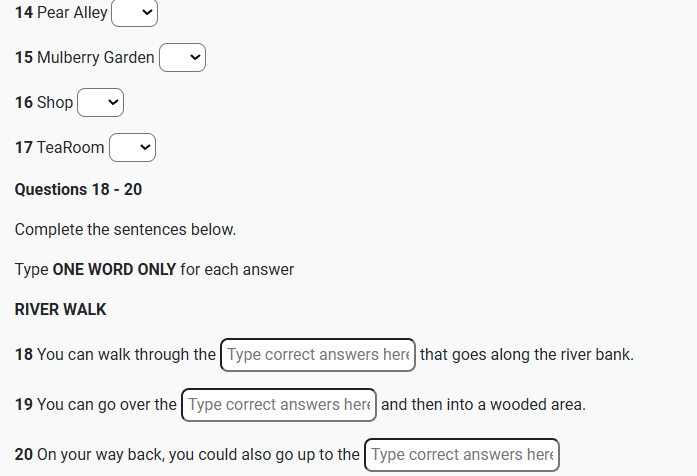Click the question 18 answer field
The image size is (697, 476).
[x=317, y=355]
